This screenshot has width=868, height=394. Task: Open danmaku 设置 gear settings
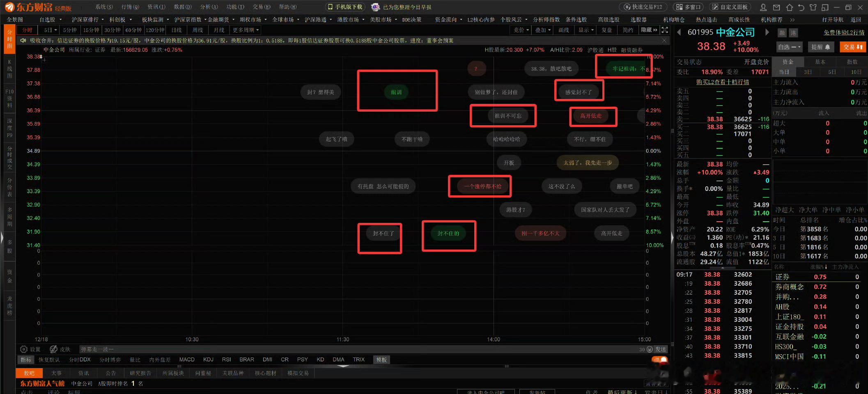(30, 349)
